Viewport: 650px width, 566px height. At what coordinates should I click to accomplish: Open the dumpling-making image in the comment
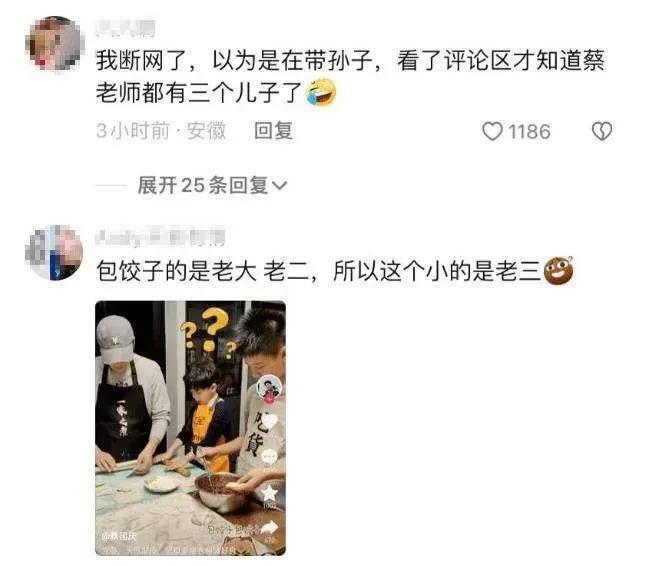click(190, 428)
